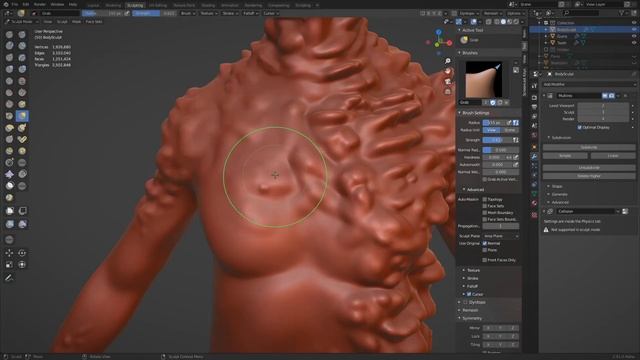Viewport: 640px width, 360px height.
Task: Toggle fake user shield for Grab brush
Action: (493, 102)
